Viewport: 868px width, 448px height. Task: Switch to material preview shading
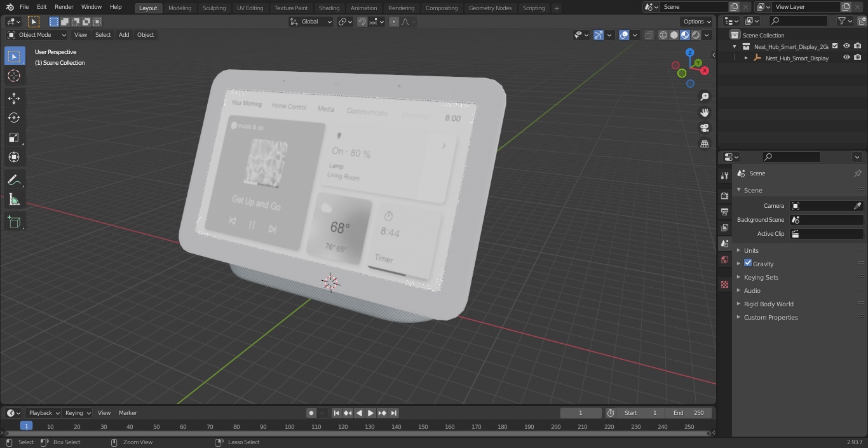pyautogui.click(x=685, y=35)
